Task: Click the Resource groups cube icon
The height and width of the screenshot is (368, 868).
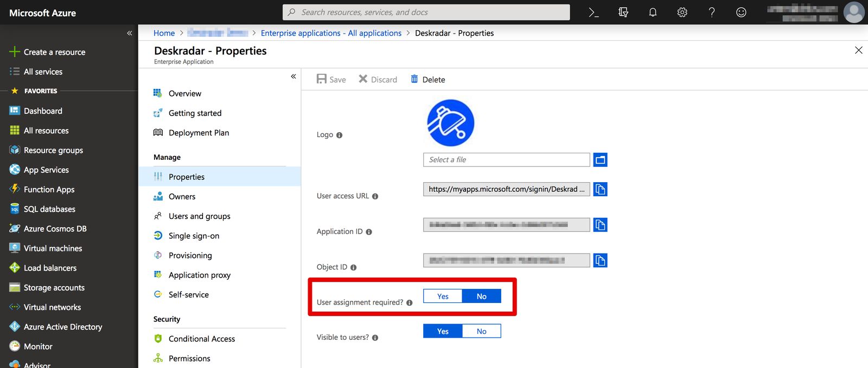Action: 15,150
